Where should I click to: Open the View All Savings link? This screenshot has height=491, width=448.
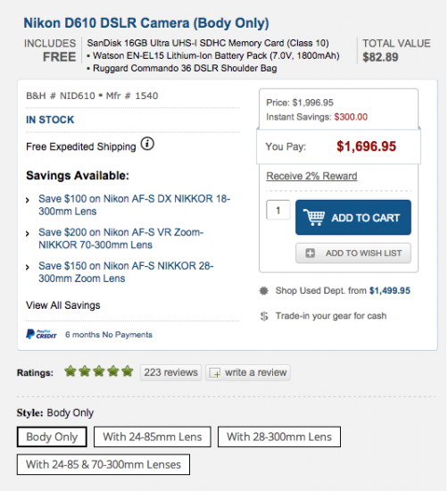[x=63, y=305]
